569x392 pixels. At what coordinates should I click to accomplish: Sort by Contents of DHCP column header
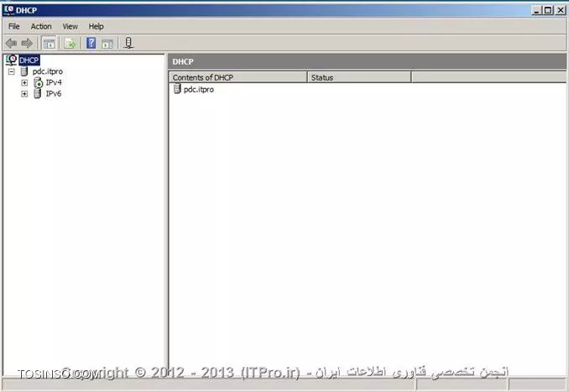tap(238, 77)
